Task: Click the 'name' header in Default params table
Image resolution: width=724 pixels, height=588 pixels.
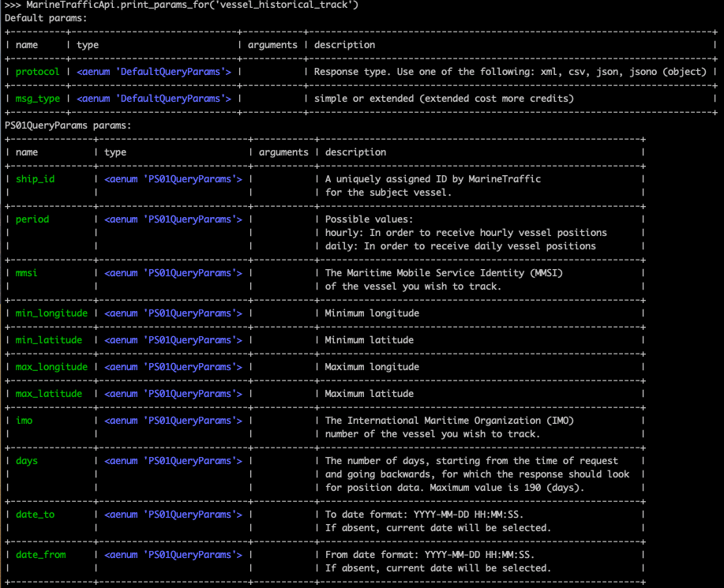Action: 27,45
